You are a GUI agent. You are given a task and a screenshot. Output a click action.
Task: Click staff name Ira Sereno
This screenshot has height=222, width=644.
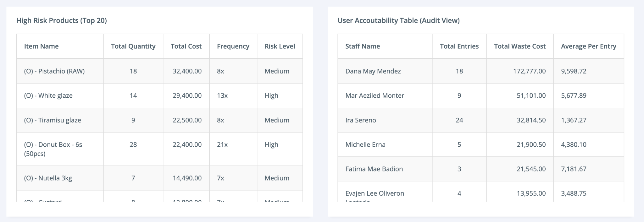[360, 120]
